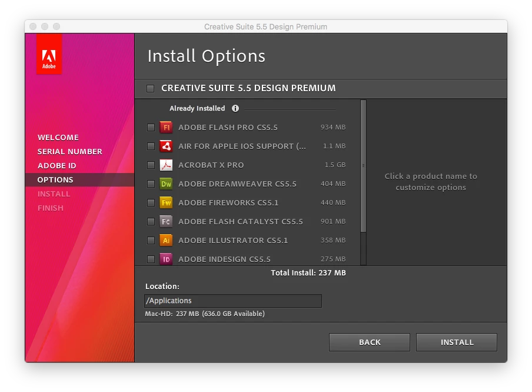The image size is (532, 392).
Task: Select Adobe Flash Catalyst CS5.5 product name
Action: 241,222
